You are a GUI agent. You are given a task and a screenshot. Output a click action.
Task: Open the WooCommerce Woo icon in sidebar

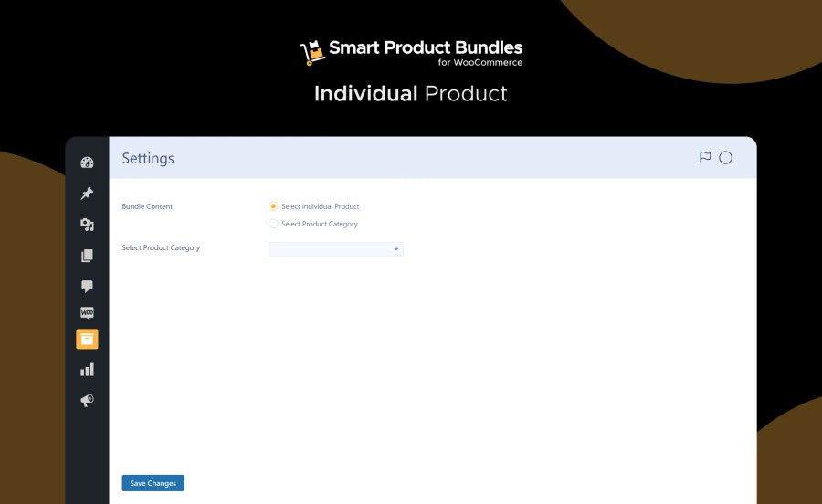point(87,313)
